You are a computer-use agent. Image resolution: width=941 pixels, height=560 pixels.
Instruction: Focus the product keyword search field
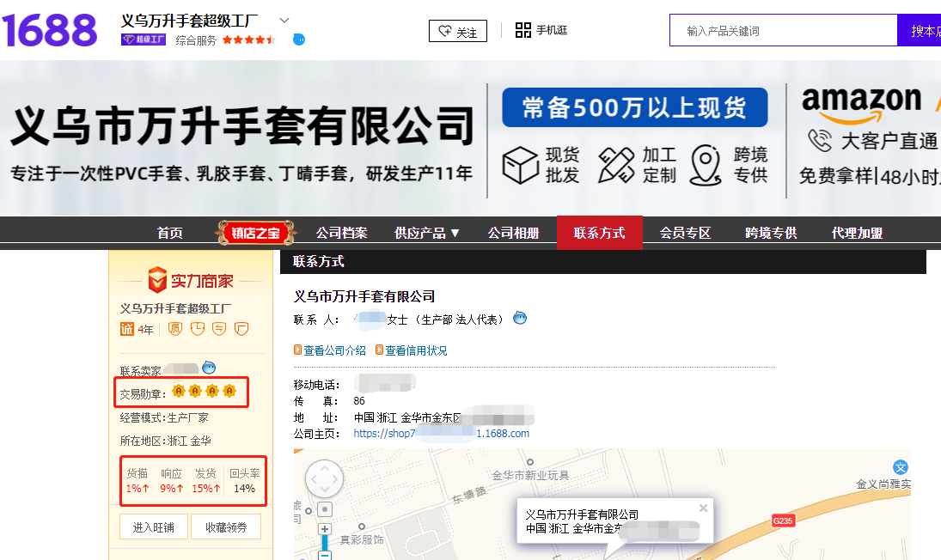pos(784,31)
